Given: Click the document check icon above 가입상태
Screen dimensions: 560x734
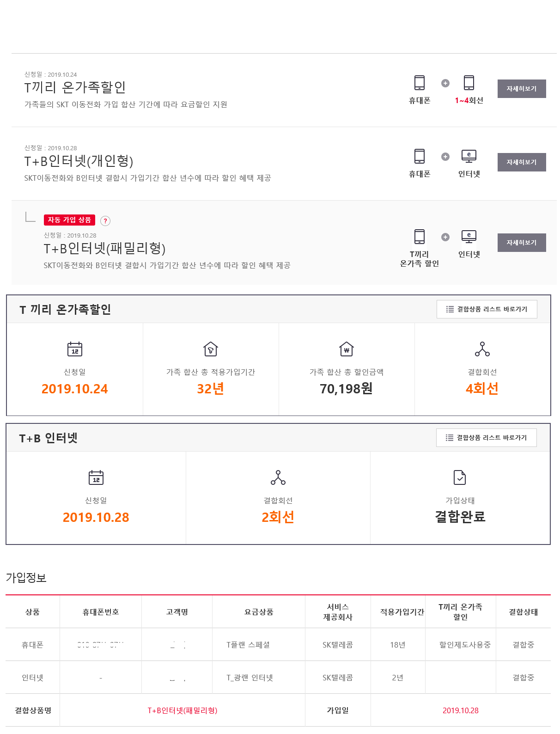Looking at the screenshot, I should point(460,477).
